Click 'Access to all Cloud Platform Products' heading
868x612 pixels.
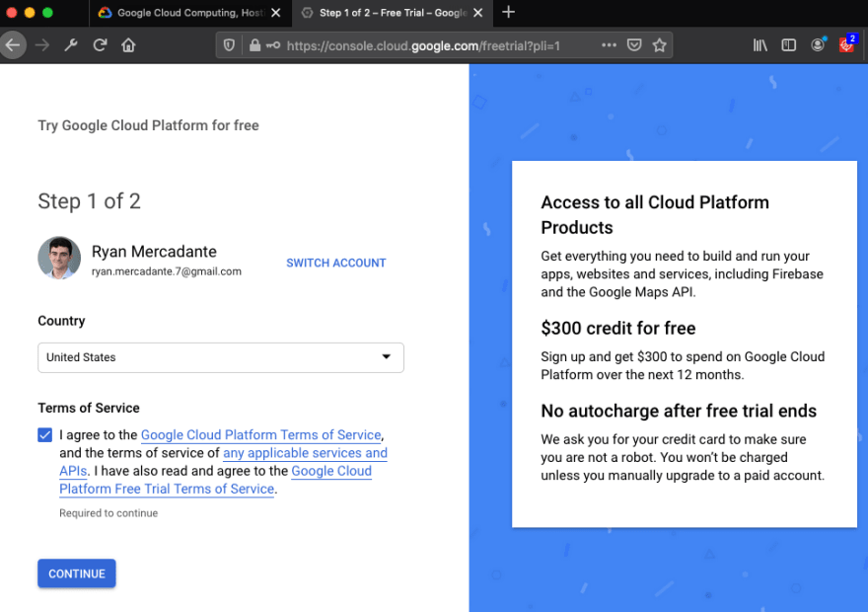pos(655,215)
